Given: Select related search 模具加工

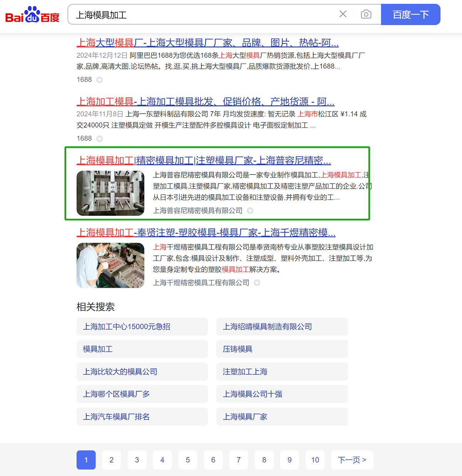Looking at the screenshot, I should point(142,349).
